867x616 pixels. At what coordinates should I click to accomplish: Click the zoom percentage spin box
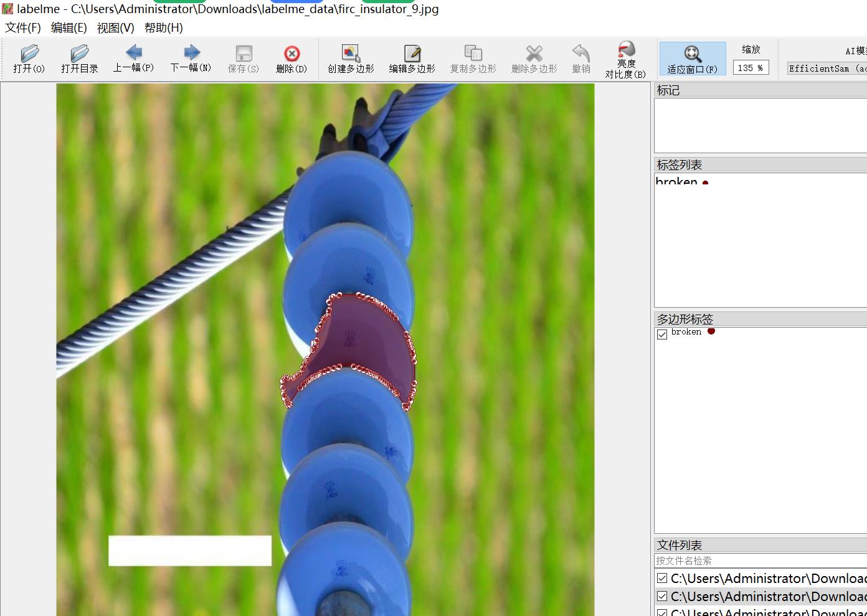(750, 68)
